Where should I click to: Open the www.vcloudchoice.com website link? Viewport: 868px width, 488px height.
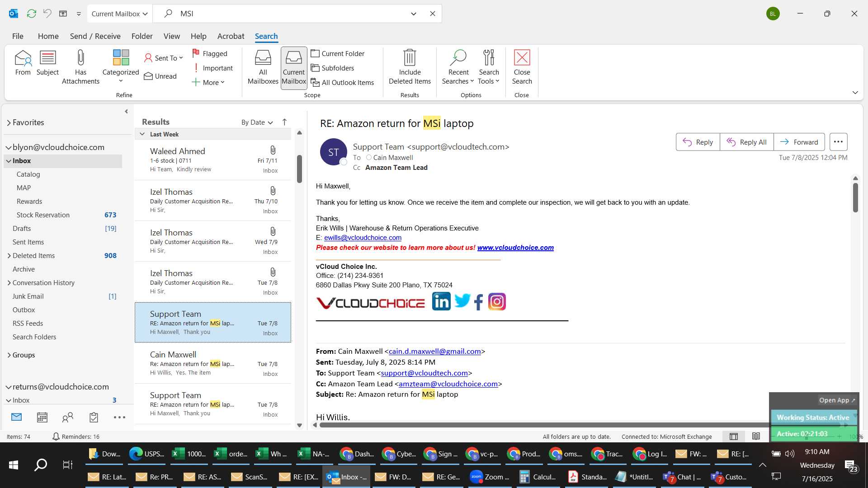click(515, 248)
